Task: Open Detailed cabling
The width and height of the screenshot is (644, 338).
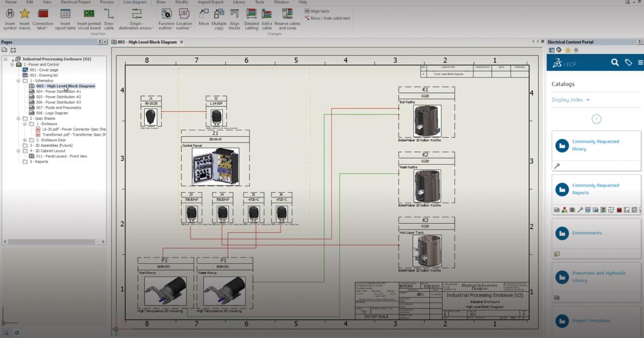Action: (x=251, y=19)
